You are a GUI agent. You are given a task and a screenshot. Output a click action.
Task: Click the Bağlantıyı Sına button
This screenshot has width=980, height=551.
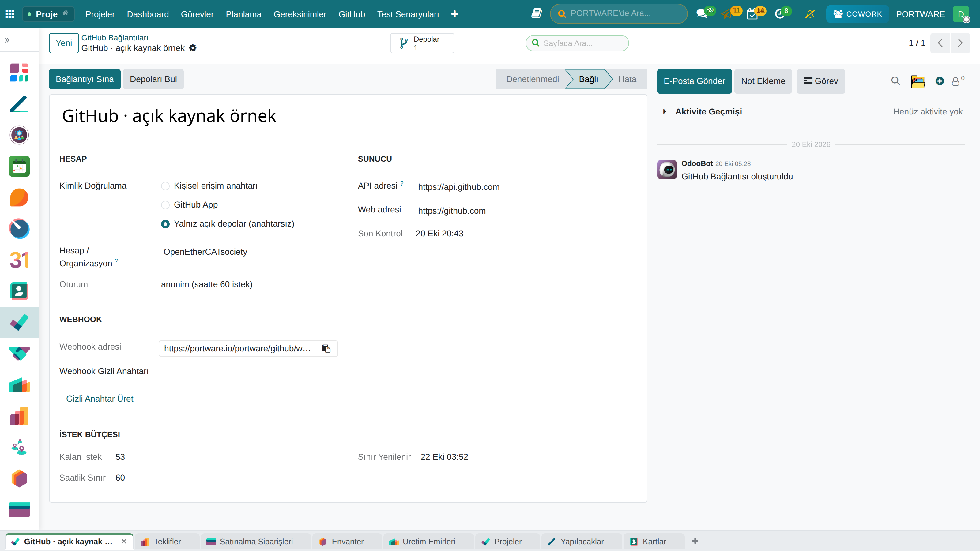pyautogui.click(x=85, y=79)
